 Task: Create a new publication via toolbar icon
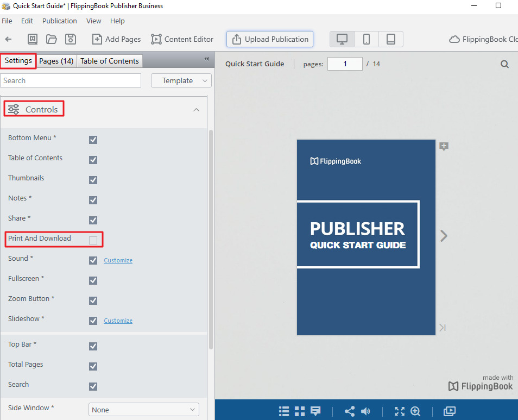tap(33, 39)
